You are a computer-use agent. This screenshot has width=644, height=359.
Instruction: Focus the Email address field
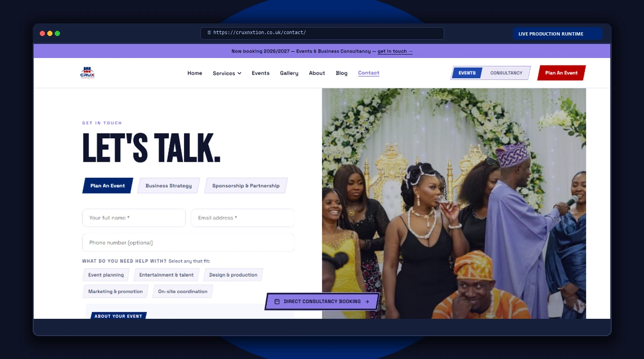coord(242,218)
